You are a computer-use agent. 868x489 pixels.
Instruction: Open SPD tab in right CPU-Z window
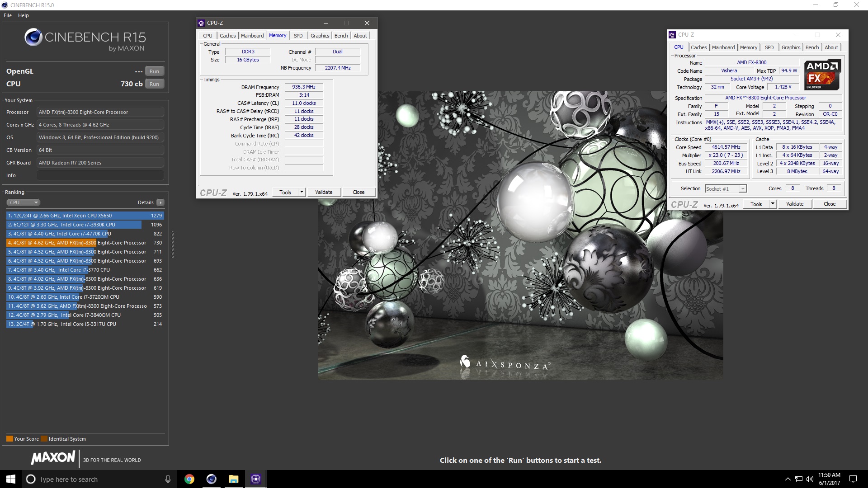(769, 47)
